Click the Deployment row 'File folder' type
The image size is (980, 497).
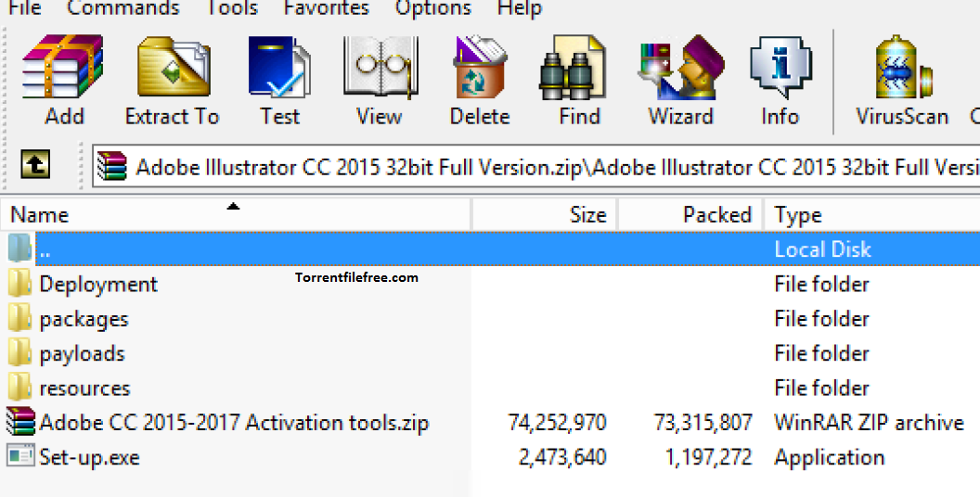tap(821, 284)
